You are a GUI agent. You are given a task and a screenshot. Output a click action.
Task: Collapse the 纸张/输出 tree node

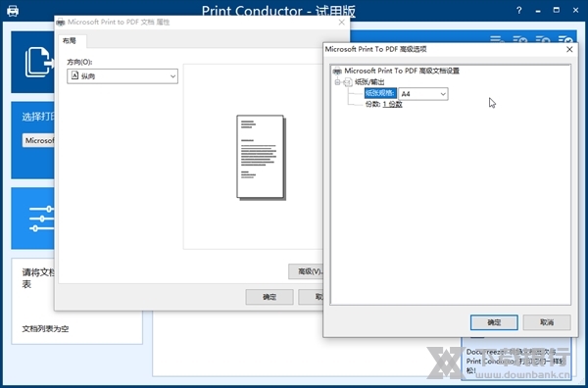(x=337, y=82)
